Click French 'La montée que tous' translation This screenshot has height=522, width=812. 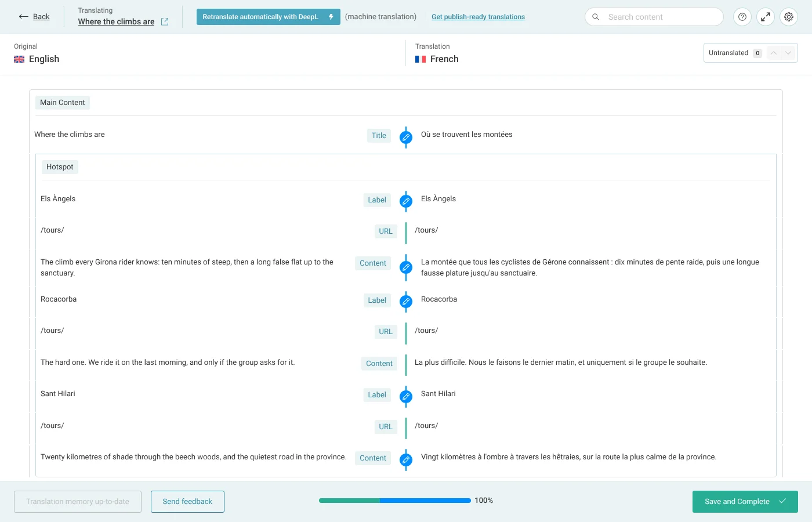coord(590,267)
